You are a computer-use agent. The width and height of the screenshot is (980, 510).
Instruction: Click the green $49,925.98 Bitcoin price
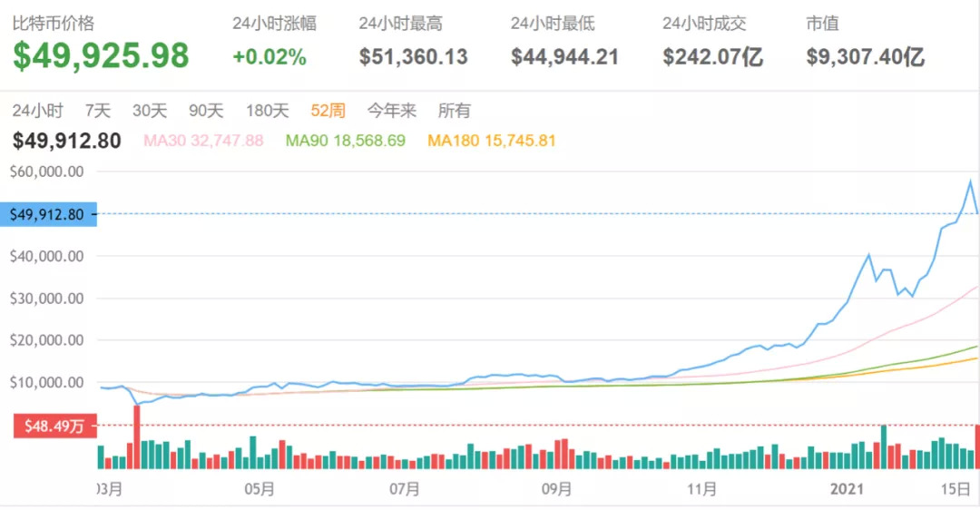101,56
